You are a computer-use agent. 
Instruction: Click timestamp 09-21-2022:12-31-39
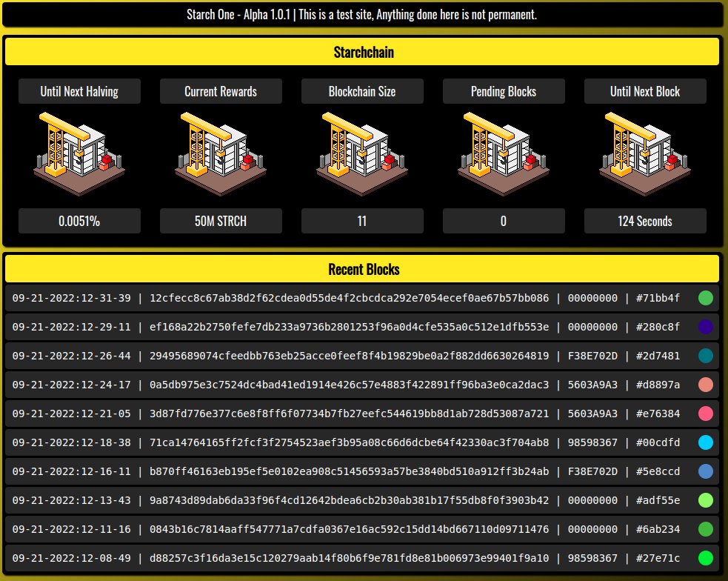pos(72,298)
